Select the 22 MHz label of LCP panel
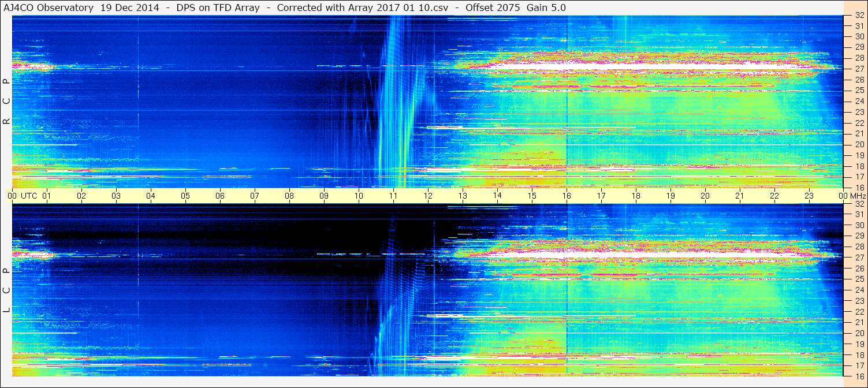This screenshot has width=868, height=388. coord(859,312)
